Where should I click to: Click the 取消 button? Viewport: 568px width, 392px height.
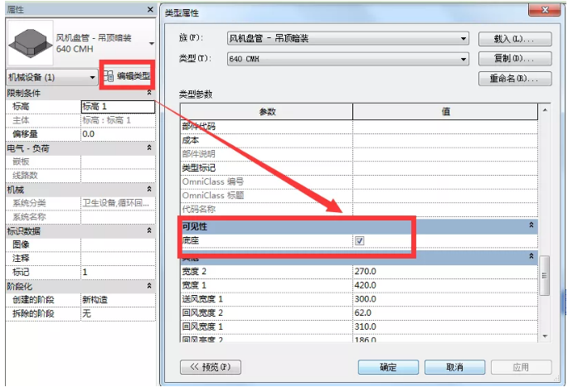454,367
